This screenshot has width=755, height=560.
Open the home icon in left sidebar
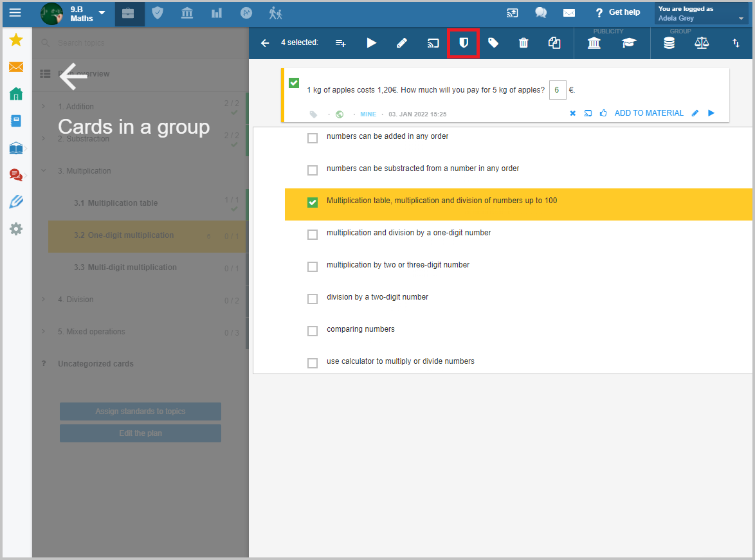16,94
